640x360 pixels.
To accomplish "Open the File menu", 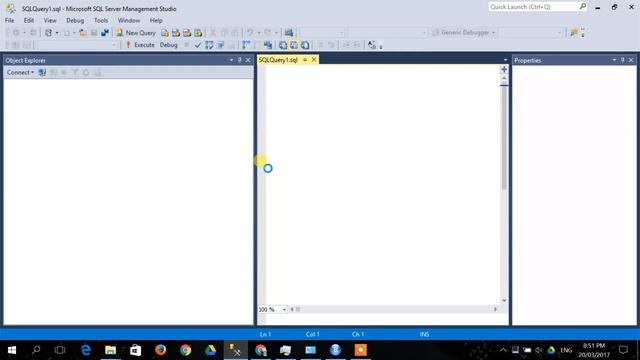I will point(9,20).
